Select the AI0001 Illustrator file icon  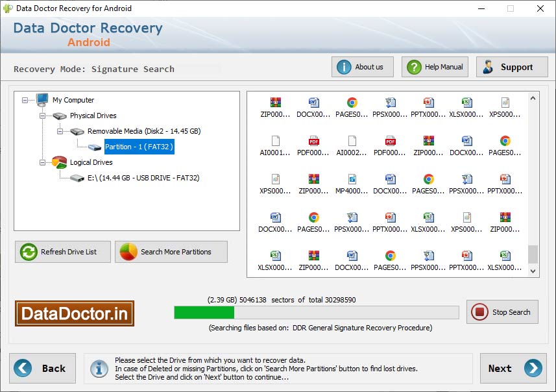276,141
